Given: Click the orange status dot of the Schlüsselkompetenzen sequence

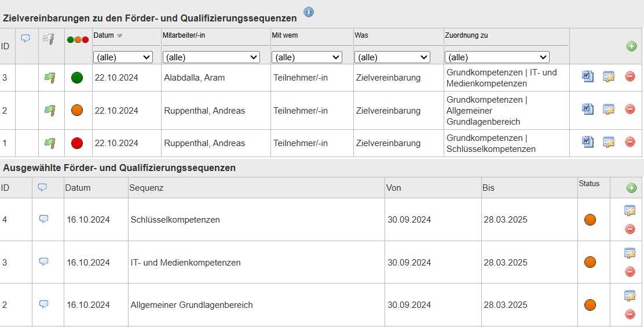Looking at the screenshot, I should tap(590, 220).
